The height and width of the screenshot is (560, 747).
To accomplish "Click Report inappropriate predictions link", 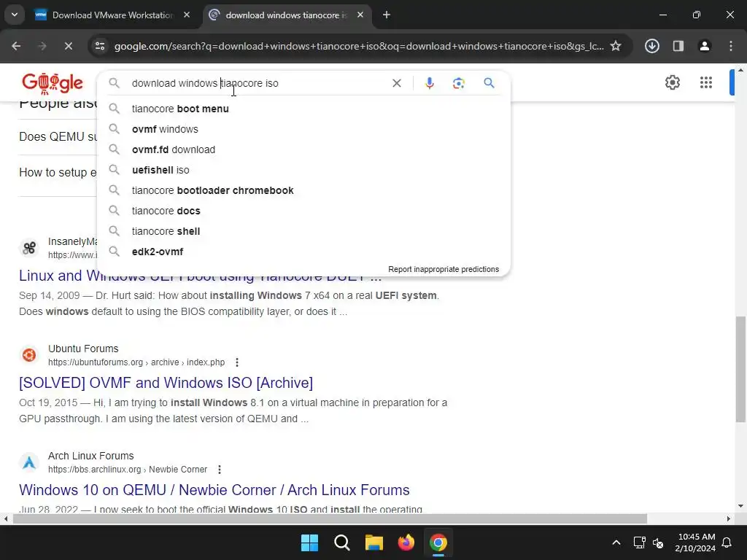I will pos(444,269).
